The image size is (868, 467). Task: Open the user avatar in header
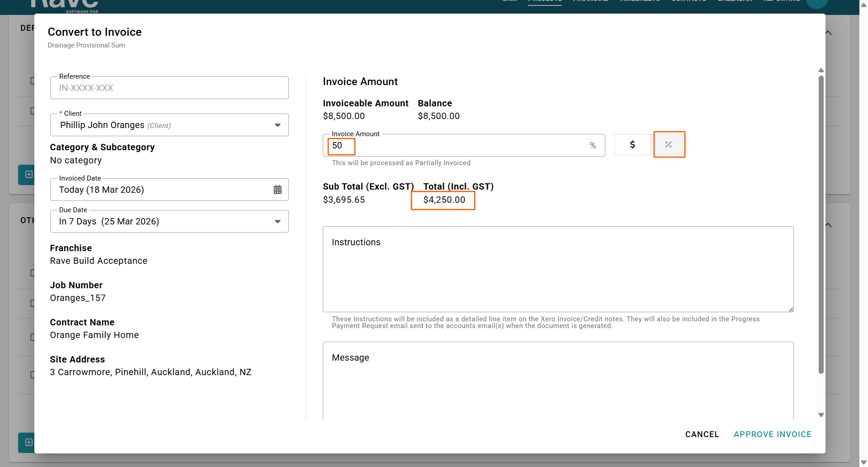816,4
